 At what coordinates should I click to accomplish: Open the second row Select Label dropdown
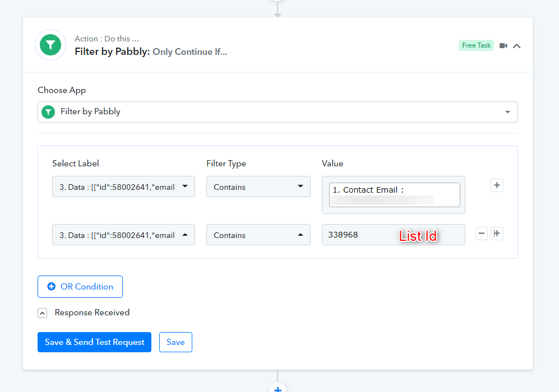[123, 235]
